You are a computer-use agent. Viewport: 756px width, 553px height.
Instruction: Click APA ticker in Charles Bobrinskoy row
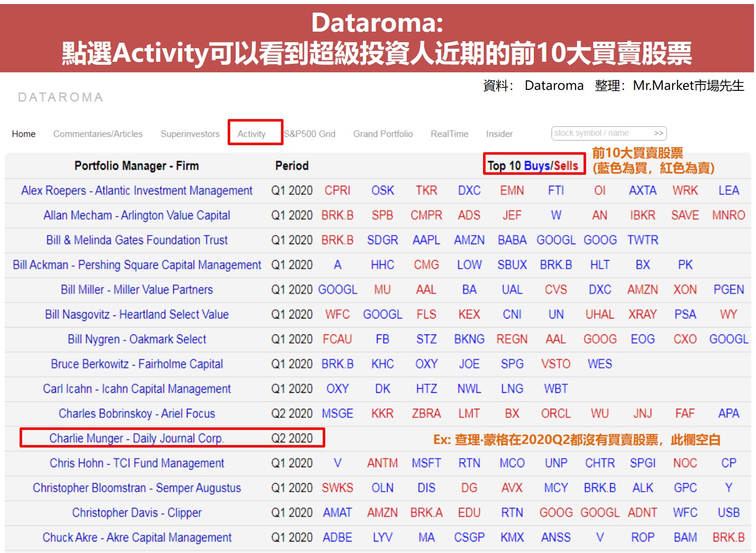[728, 413]
